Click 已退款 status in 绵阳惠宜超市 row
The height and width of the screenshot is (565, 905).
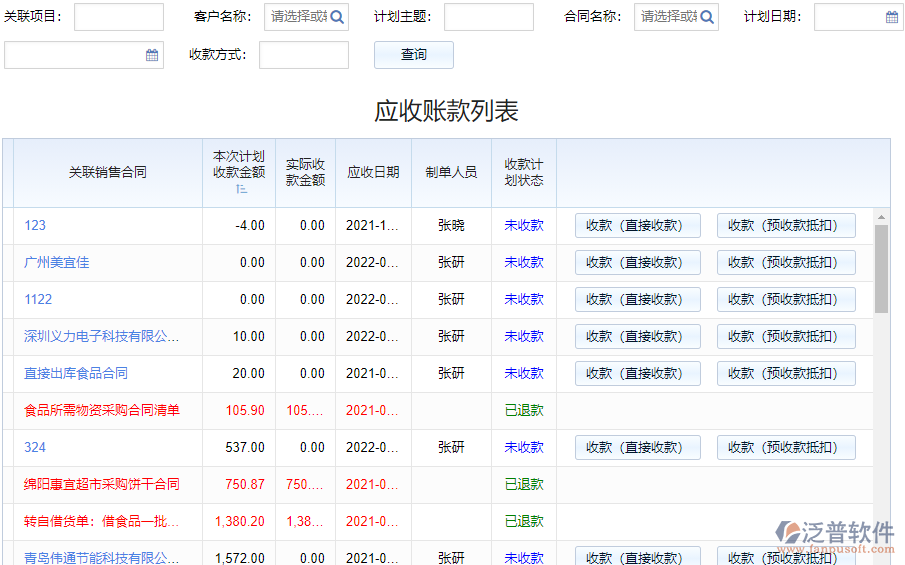tap(524, 484)
